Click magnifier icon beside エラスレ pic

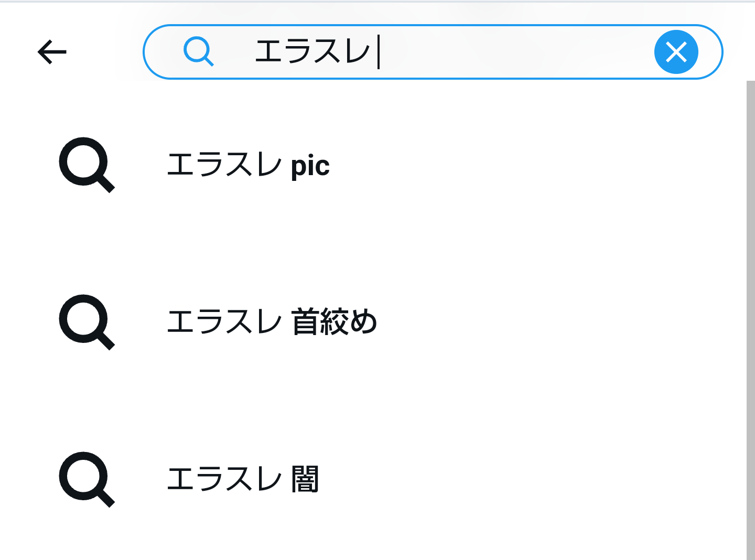click(87, 165)
